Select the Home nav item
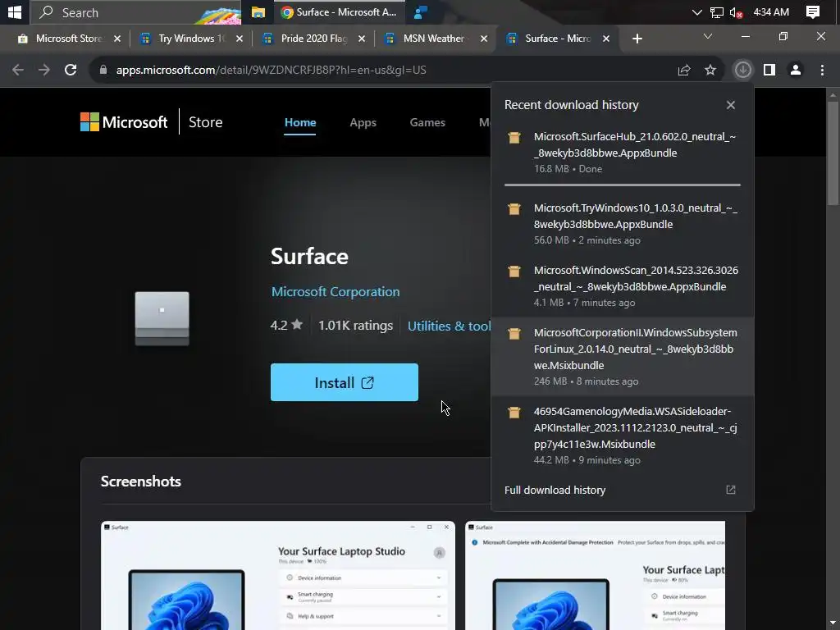This screenshot has height=630, width=840. (x=300, y=122)
